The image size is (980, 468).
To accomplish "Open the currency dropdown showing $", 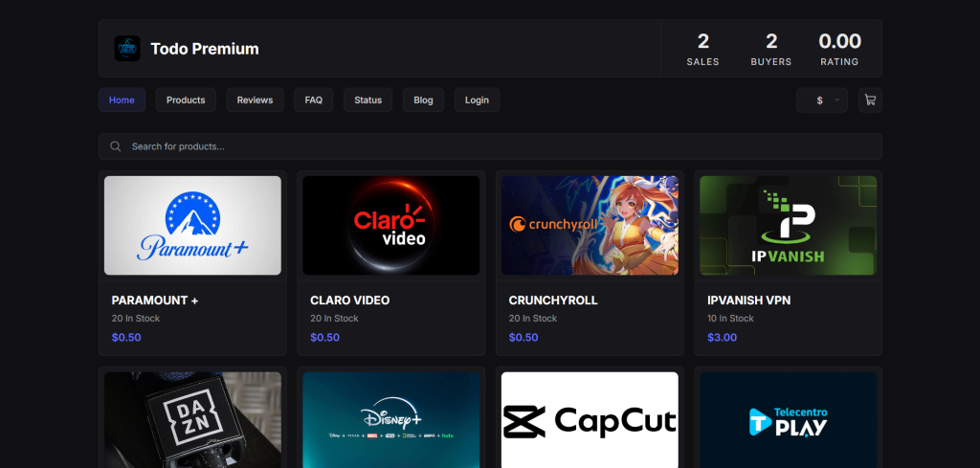I will (x=822, y=100).
